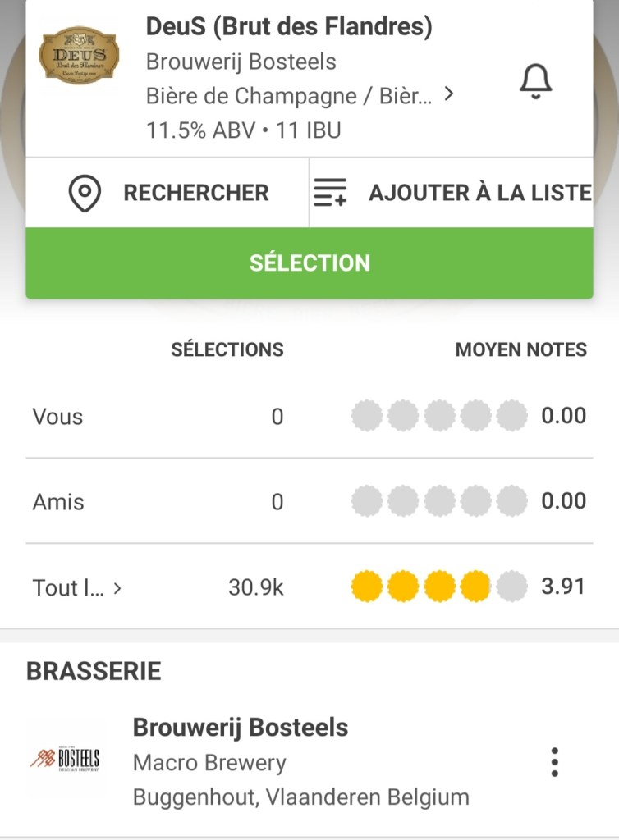Tap the Amis rating stars
This screenshot has width=619, height=840.
pyautogui.click(x=439, y=501)
